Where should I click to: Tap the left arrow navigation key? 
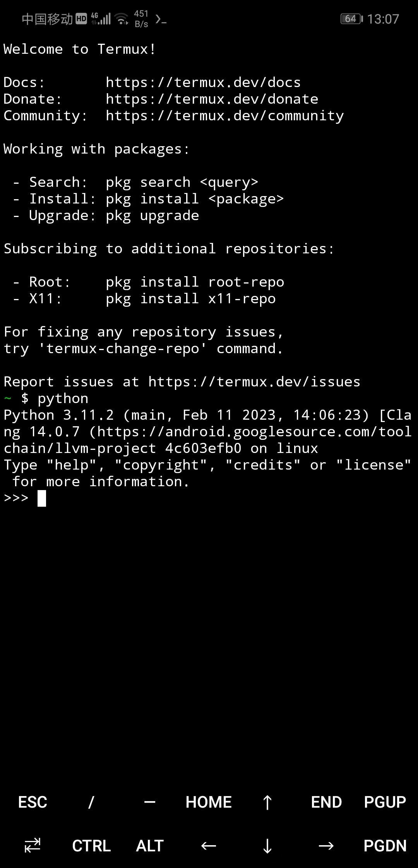click(207, 846)
